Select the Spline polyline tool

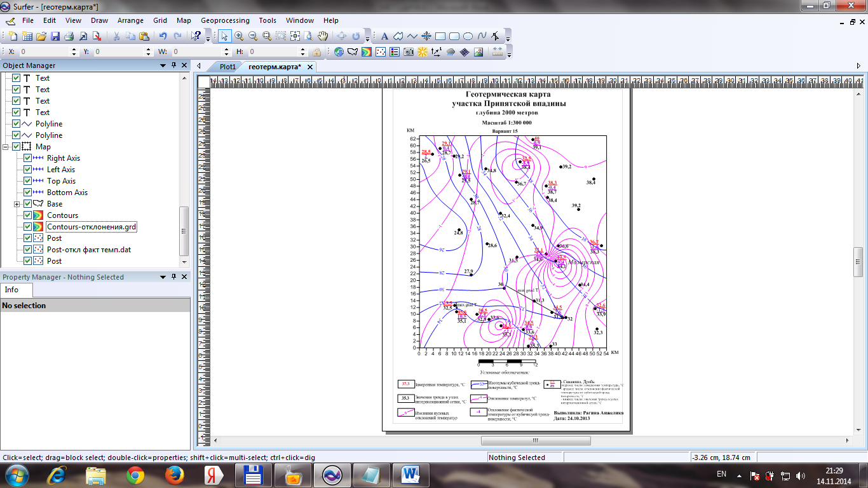482,36
